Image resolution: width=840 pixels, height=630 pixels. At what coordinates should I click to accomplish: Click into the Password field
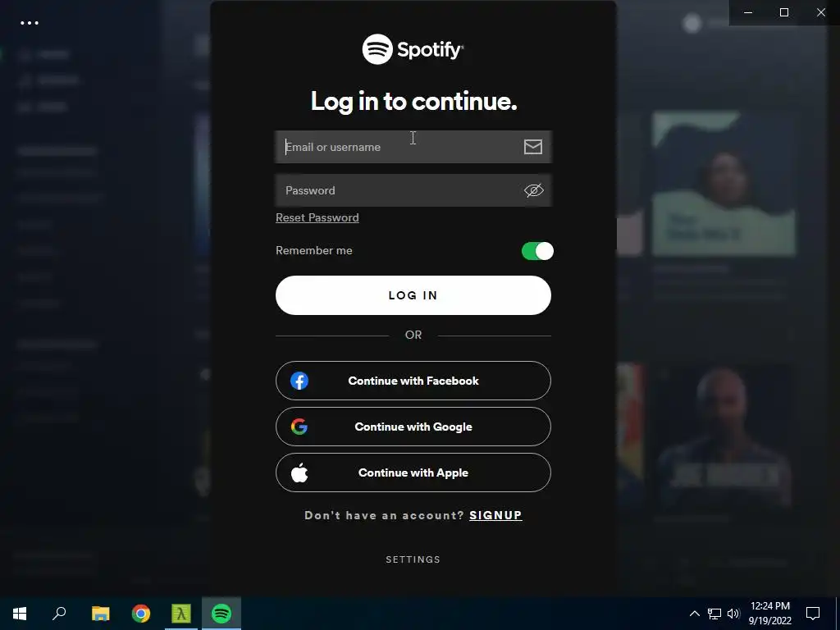413,190
